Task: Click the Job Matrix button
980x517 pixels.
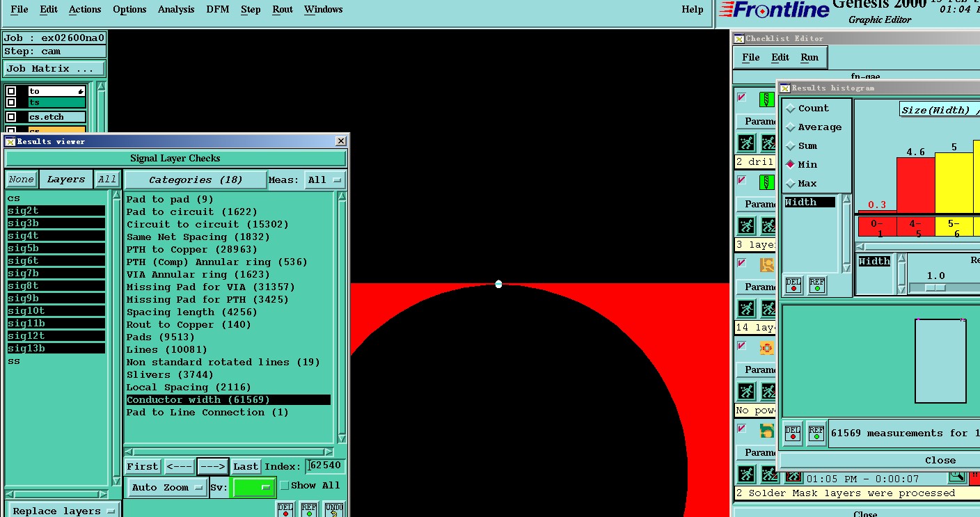Action: pos(54,68)
